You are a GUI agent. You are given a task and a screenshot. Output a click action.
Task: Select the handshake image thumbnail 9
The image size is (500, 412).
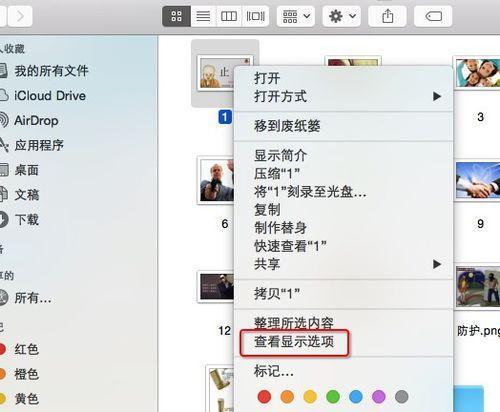click(477, 181)
